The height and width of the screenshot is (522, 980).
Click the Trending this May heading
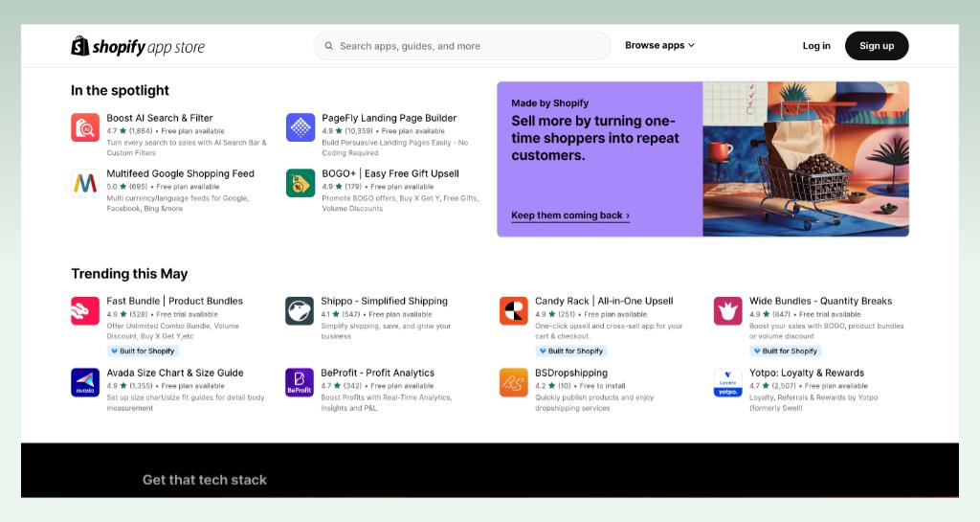click(x=129, y=274)
